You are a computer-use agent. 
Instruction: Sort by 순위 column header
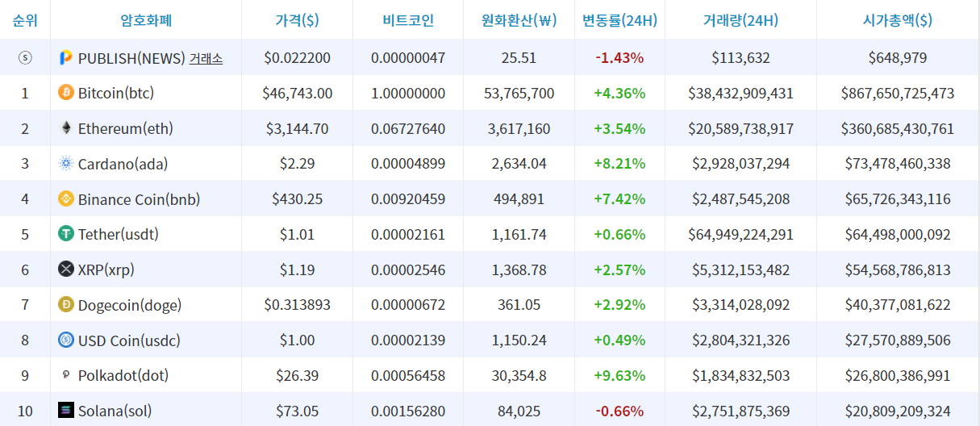coord(25,20)
